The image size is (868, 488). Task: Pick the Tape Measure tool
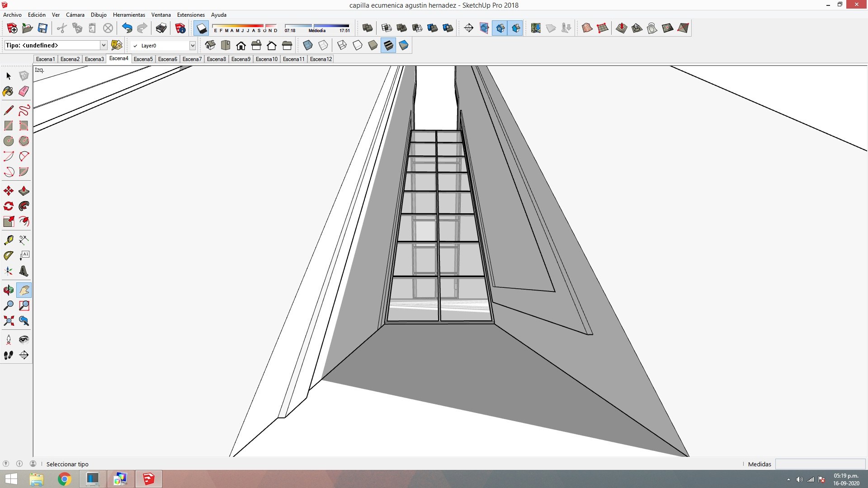tap(8, 240)
